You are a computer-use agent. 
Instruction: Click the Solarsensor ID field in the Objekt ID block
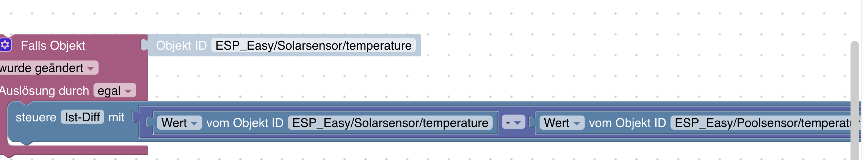click(x=313, y=45)
